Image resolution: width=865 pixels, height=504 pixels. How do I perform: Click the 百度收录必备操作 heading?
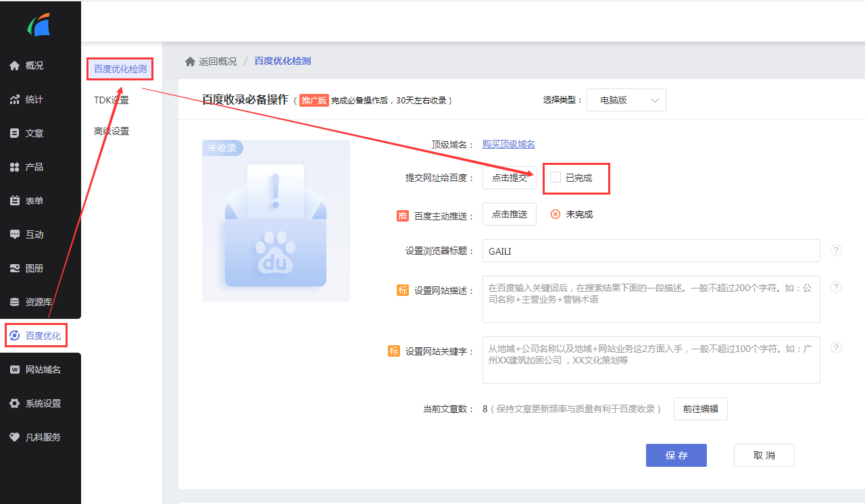point(245,100)
